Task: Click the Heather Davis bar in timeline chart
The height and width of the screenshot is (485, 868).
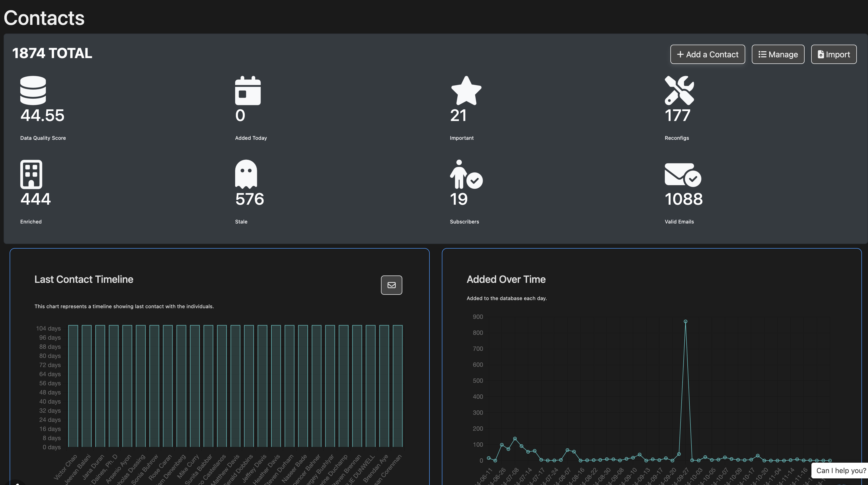Action: [276, 386]
